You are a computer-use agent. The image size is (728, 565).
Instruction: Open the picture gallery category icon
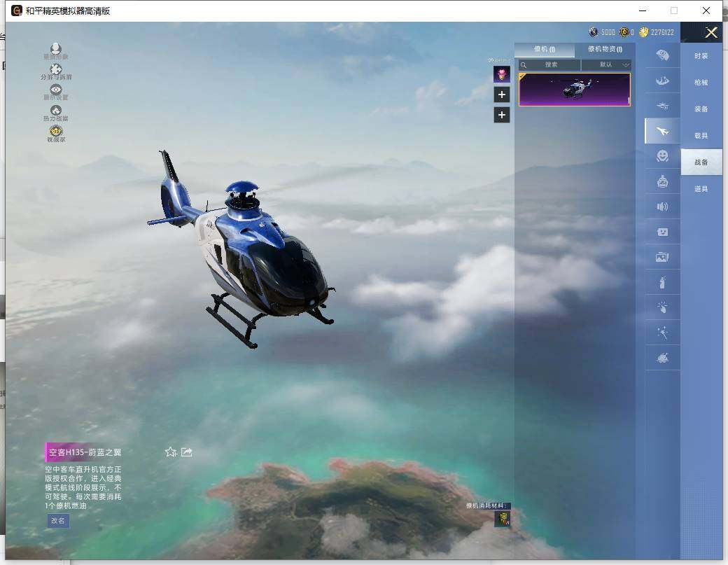click(662, 257)
